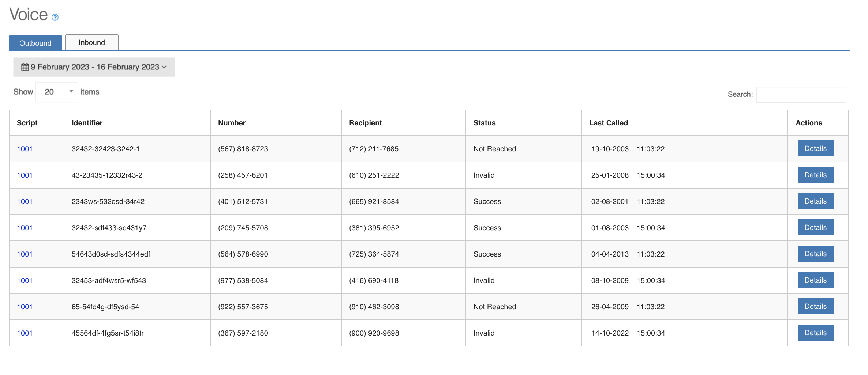
Task: Click the Voice help question mark icon
Action: pos(55,17)
